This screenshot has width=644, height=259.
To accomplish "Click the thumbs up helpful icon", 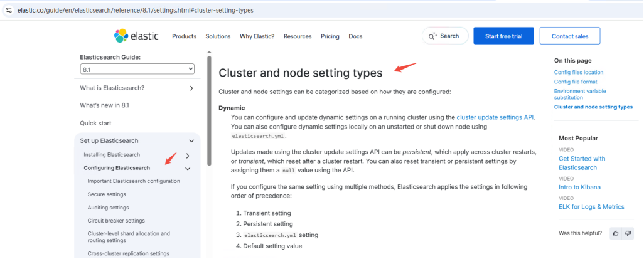I will (616, 233).
